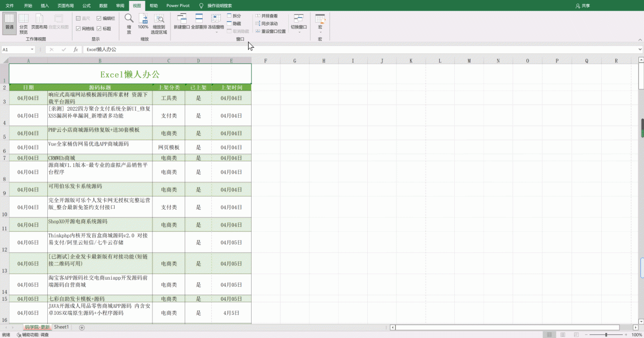This screenshot has height=338, width=644.
Task: Open the 缩放 zoom dialog magnifier
Action: [x=129, y=23]
